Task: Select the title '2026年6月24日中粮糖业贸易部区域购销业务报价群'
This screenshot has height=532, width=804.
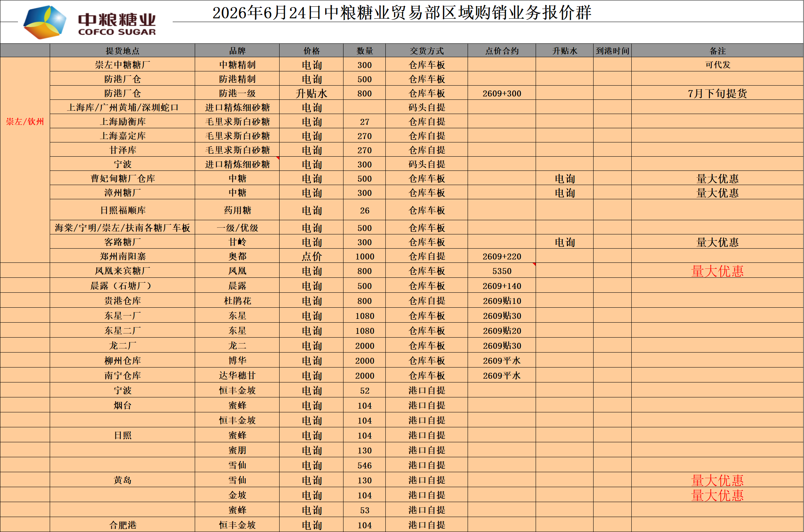Action: click(x=402, y=12)
